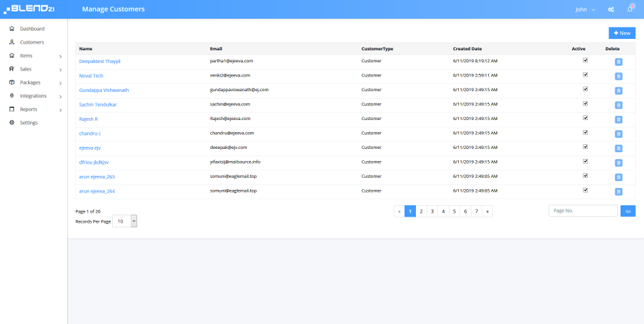Image resolution: width=644 pixels, height=324 pixels.
Task: Go to page 7 in pagination
Action: [x=476, y=211]
